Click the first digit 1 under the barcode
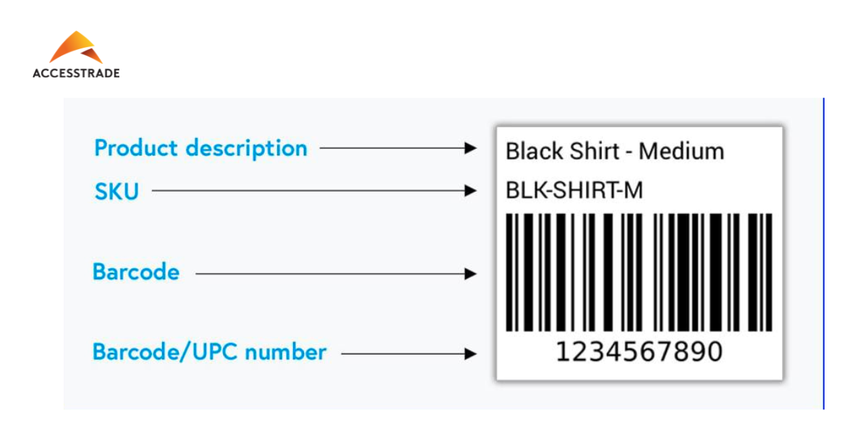Screen dimensions: 868x434 [x=563, y=352]
